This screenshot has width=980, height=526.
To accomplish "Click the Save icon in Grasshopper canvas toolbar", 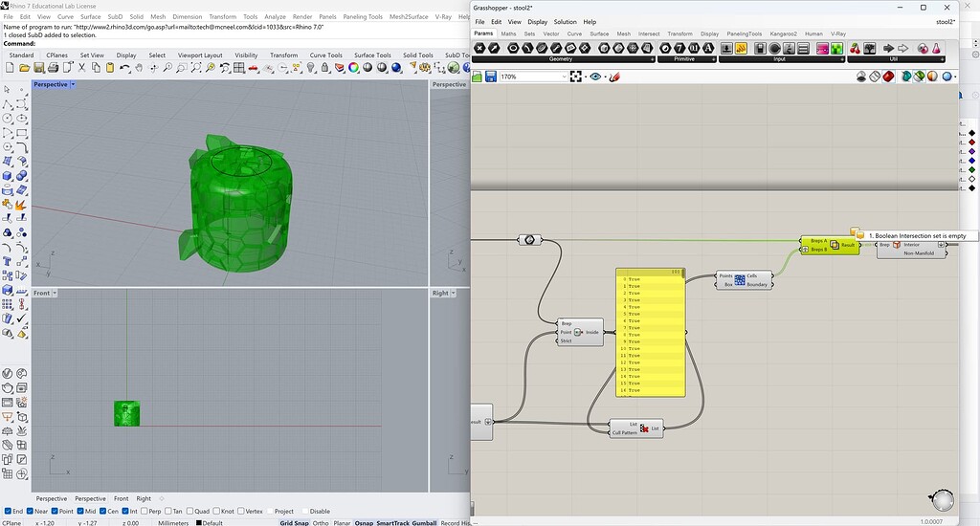I will (490, 77).
